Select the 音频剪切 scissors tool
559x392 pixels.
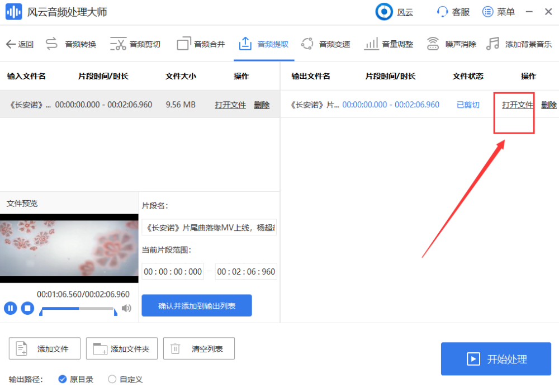(x=135, y=44)
